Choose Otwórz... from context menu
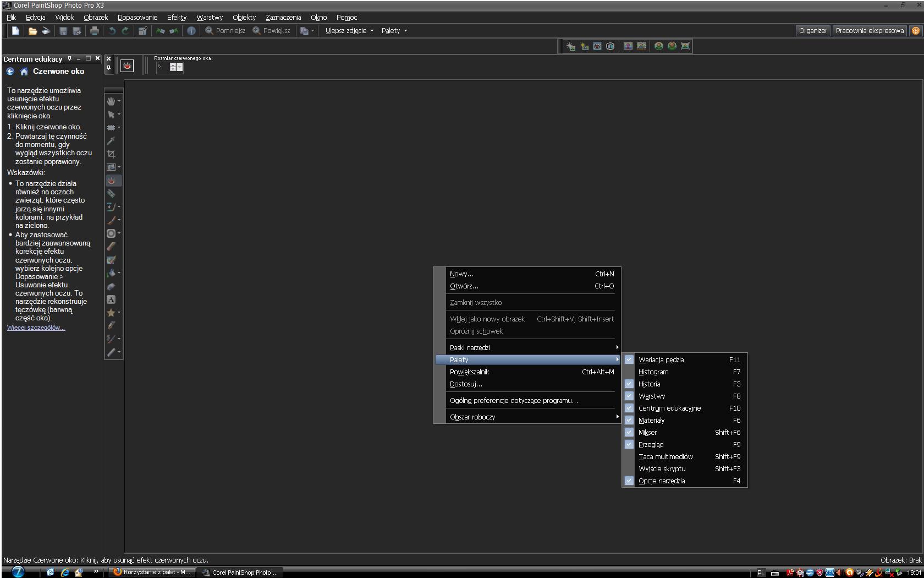The width and height of the screenshot is (924, 578). [464, 286]
